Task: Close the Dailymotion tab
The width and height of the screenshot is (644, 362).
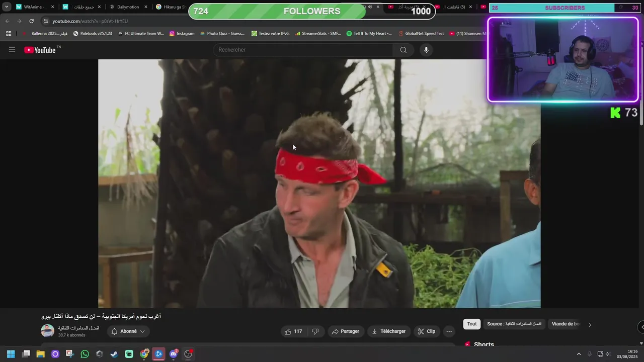Action: click(x=145, y=7)
